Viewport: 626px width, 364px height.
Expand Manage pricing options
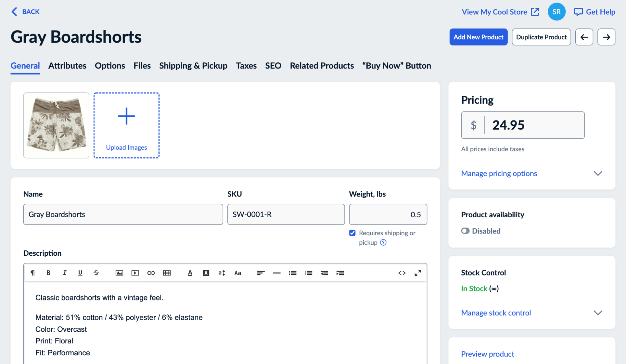[x=499, y=173]
